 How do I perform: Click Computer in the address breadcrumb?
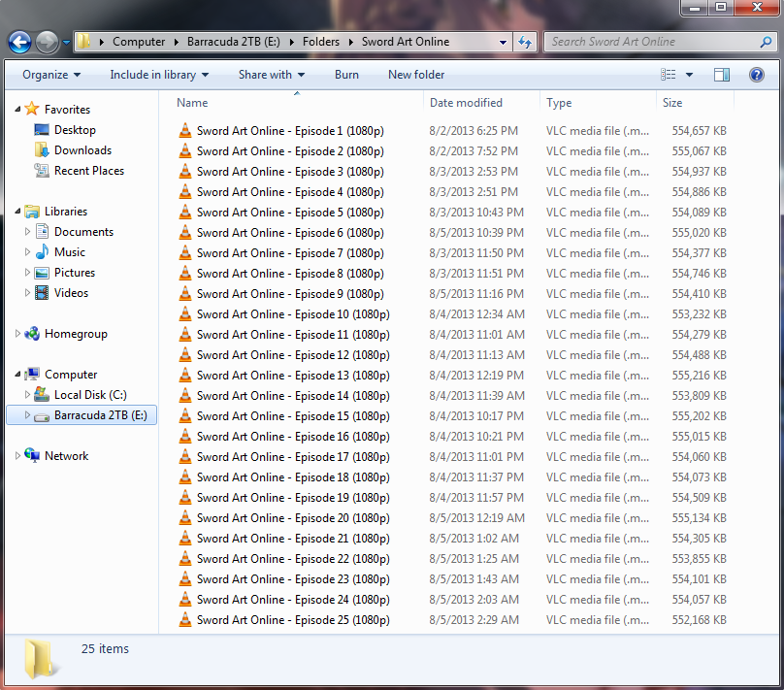pyautogui.click(x=139, y=42)
